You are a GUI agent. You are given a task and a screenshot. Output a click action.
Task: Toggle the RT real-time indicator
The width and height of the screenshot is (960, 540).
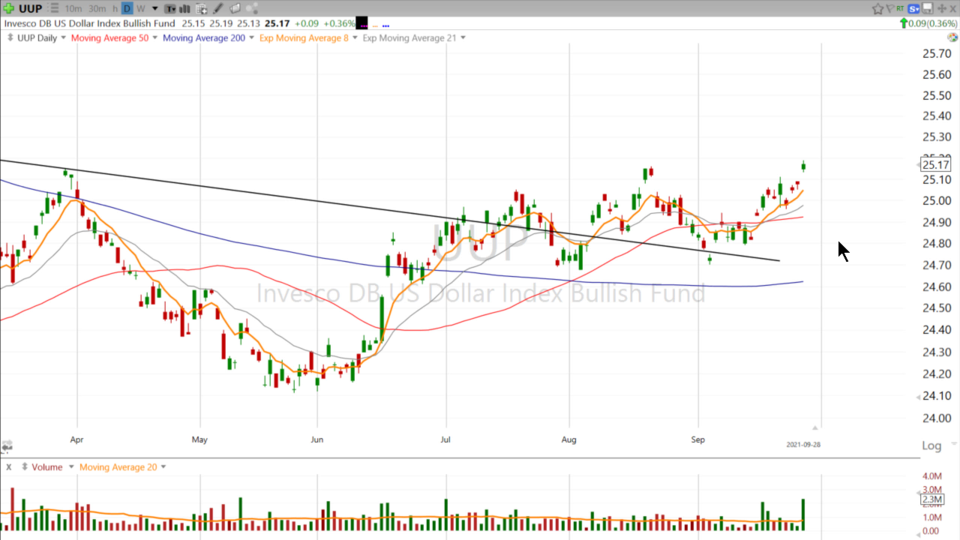coord(900,9)
